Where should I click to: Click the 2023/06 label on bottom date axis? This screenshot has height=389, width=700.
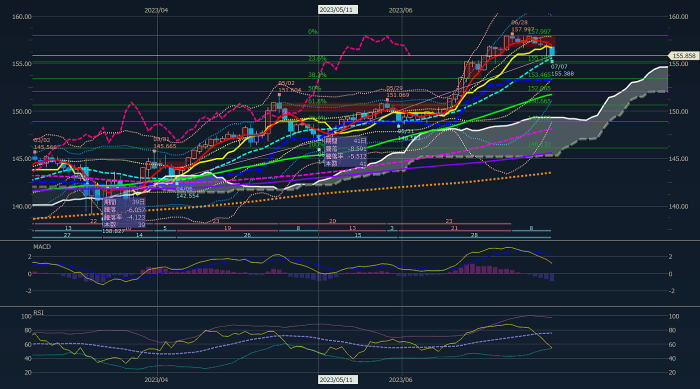(400, 380)
